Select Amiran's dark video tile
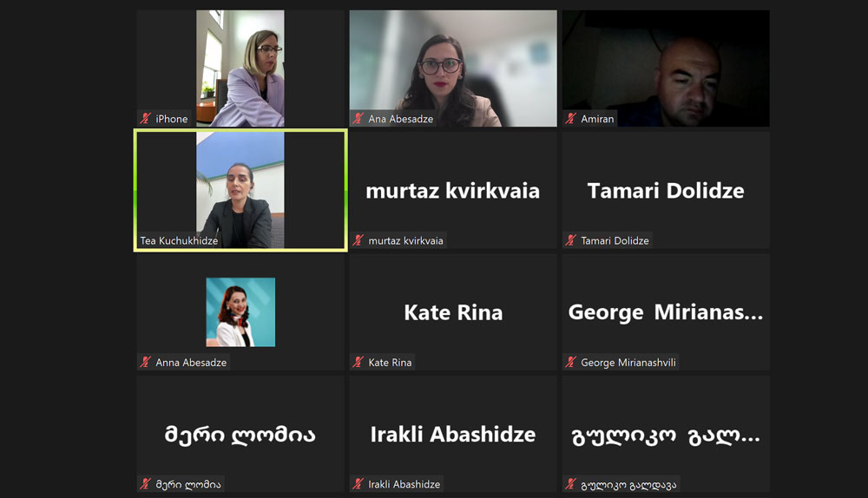 tap(666, 69)
